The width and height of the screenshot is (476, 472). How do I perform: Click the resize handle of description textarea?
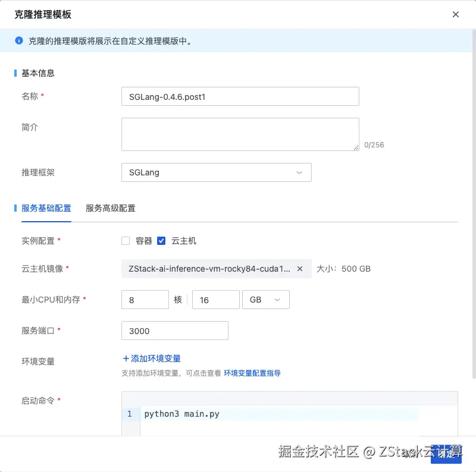click(356, 147)
